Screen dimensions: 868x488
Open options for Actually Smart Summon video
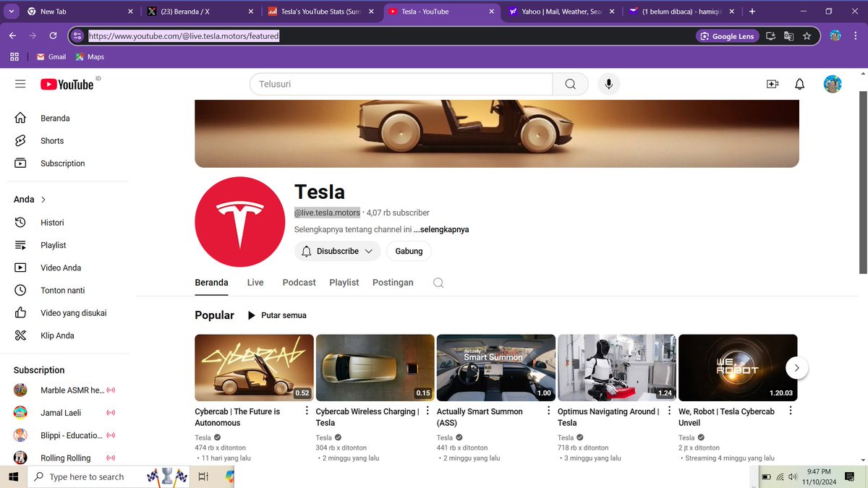click(x=548, y=411)
